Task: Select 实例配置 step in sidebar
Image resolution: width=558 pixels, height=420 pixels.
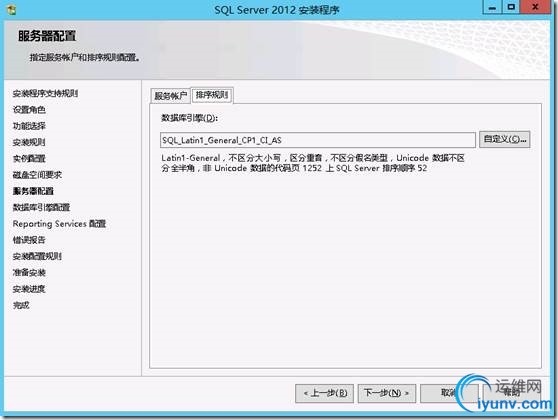Action: pyautogui.click(x=29, y=158)
